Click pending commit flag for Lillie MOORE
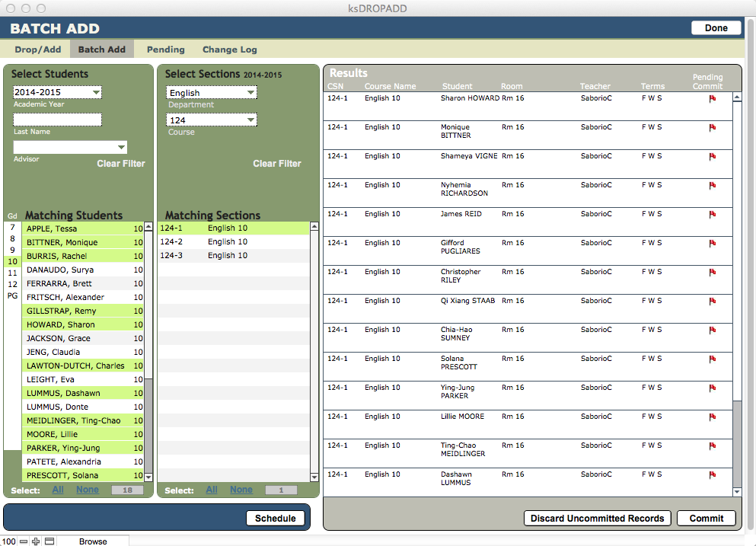 coord(713,417)
